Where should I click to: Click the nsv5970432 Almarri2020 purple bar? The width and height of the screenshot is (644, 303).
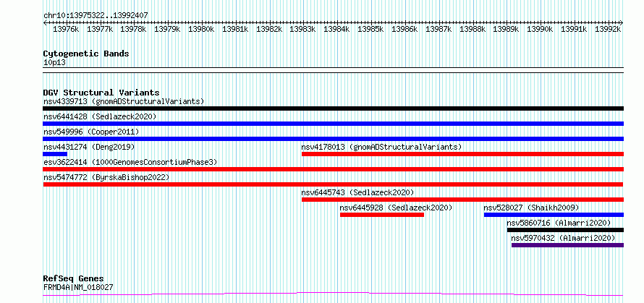(x=567, y=245)
